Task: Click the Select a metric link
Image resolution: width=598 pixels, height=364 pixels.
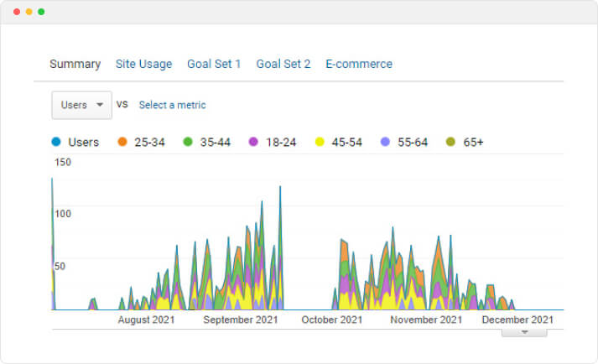Action: (173, 105)
